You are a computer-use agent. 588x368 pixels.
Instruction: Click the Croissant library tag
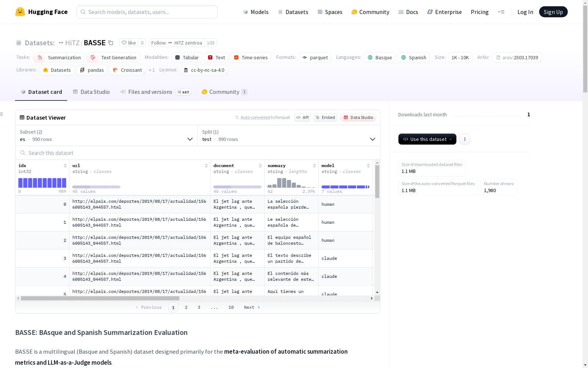[x=128, y=70]
